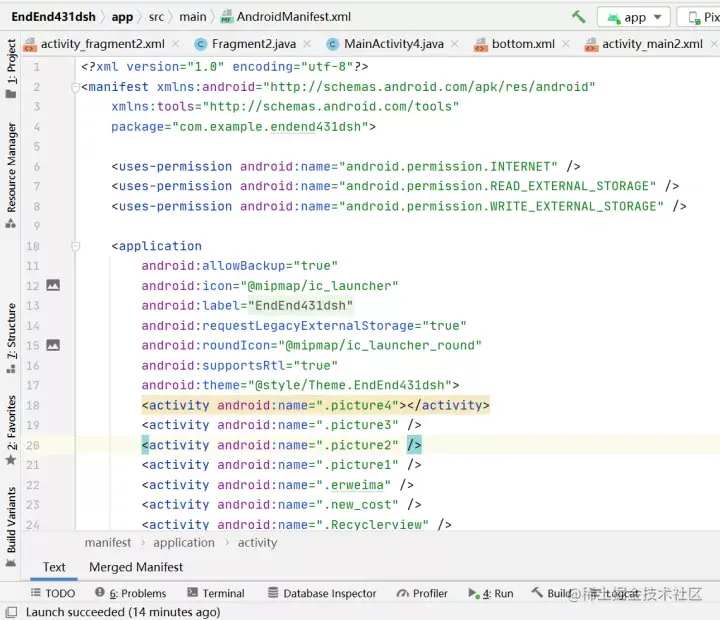Open the Build Variants tool window
The height and width of the screenshot is (620, 720).
(11, 526)
